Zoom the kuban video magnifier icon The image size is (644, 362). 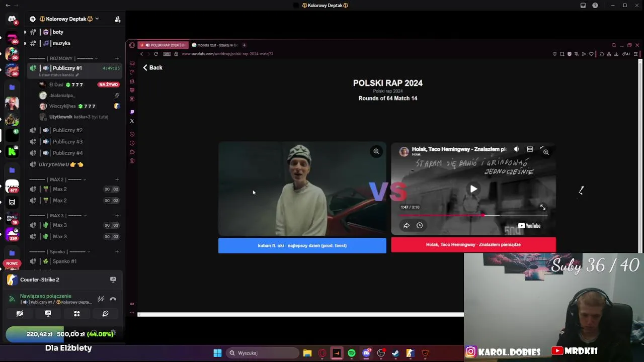(376, 151)
